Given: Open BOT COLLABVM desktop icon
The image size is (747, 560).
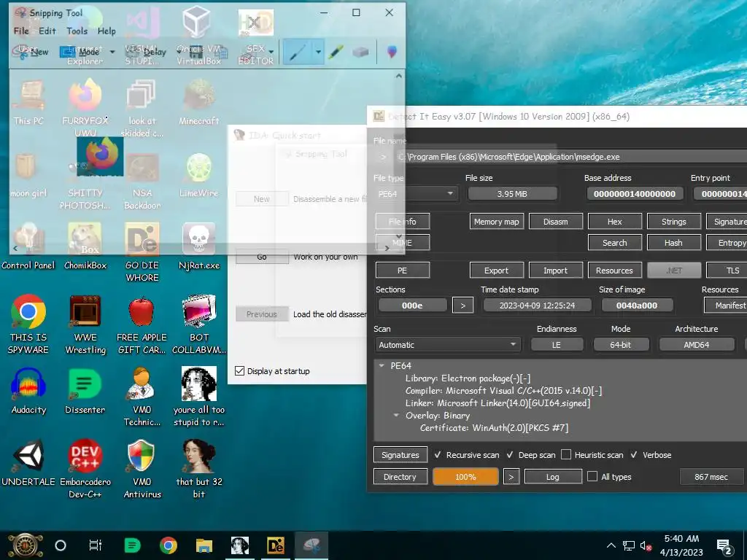Looking at the screenshot, I should [x=199, y=324].
